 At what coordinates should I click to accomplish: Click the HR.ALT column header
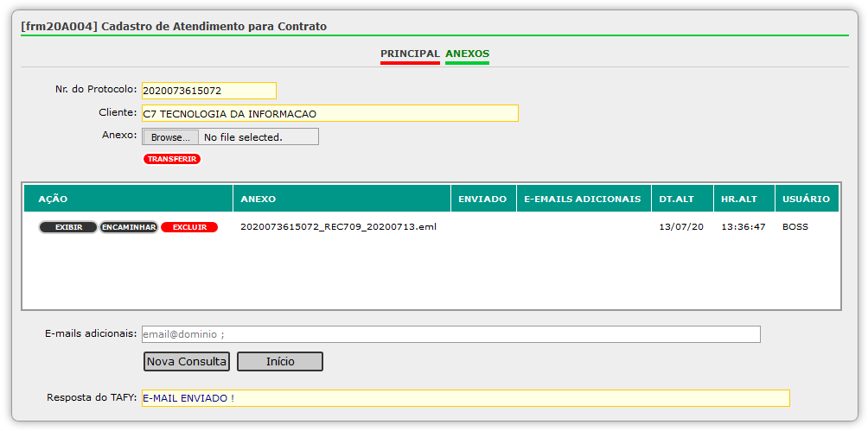[x=744, y=199]
